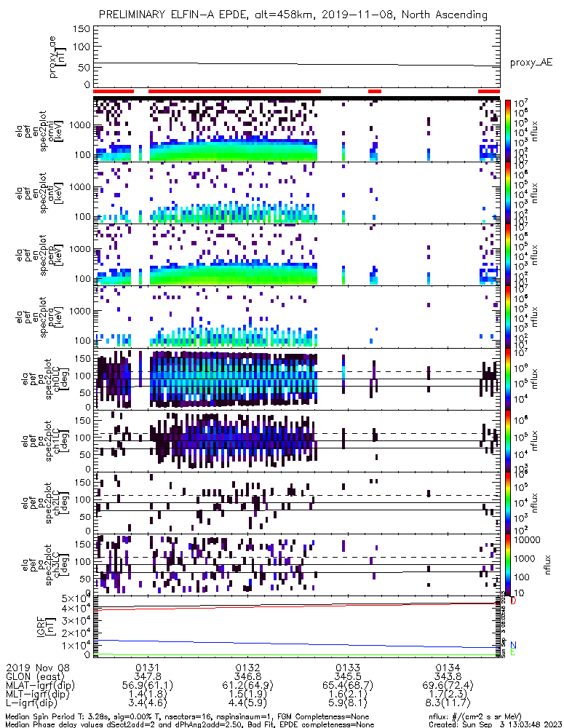Click the IGRF [nT] axis label

[46, 626]
